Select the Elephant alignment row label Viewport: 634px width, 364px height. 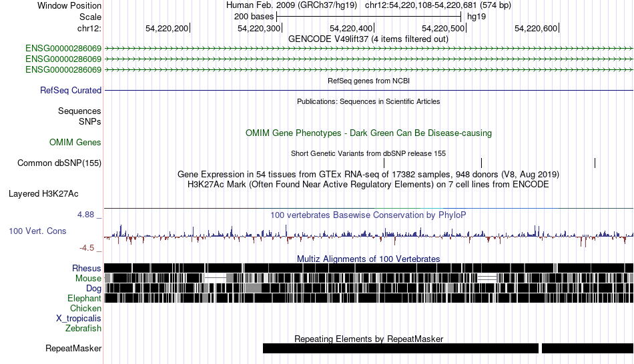tap(84, 299)
